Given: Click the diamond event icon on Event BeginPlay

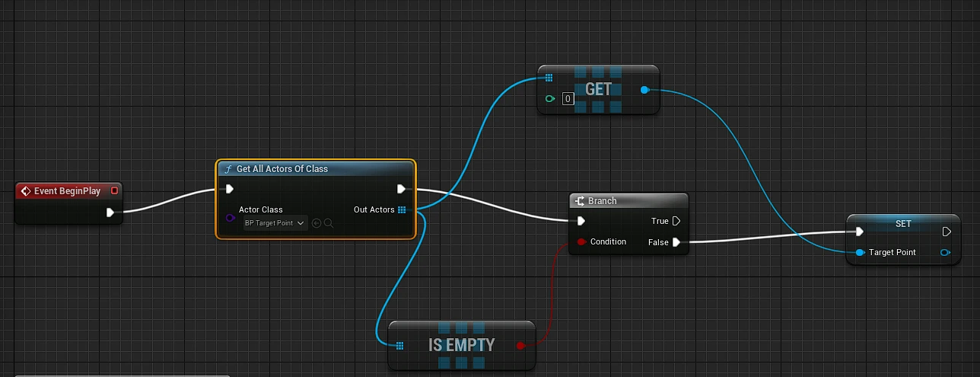Looking at the screenshot, I should click(x=25, y=191).
